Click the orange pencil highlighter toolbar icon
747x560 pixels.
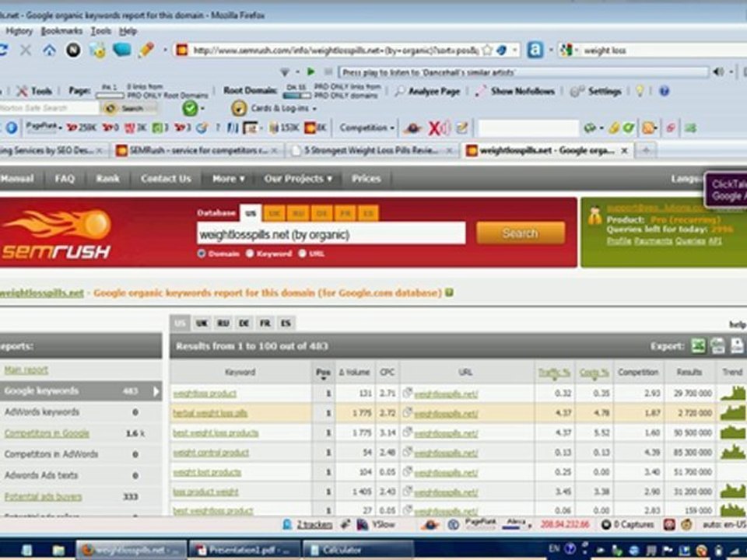point(146,50)
